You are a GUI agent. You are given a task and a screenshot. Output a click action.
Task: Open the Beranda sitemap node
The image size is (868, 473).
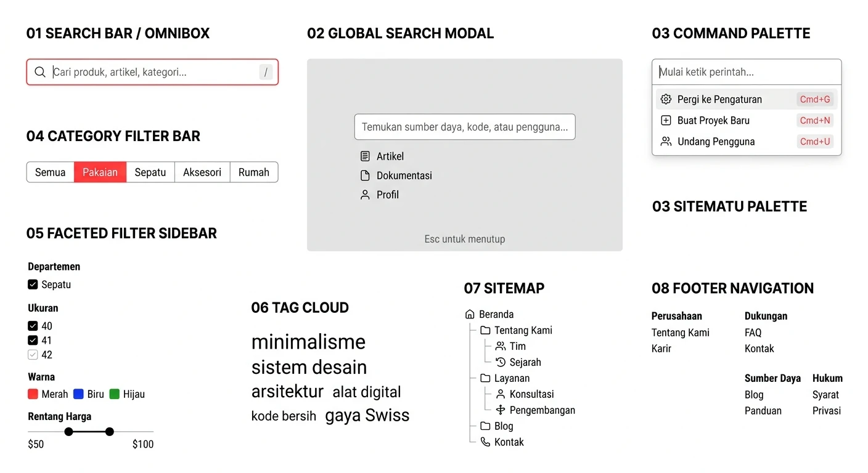489,314
